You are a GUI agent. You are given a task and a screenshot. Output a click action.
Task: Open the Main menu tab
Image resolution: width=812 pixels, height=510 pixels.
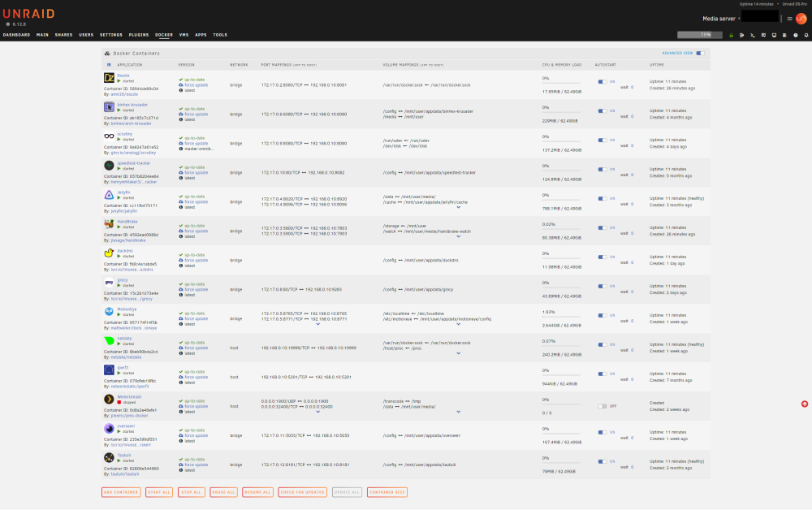[42, 35]
